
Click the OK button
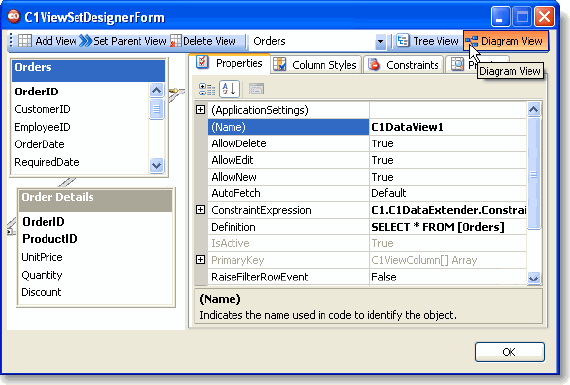click(x=509, y=352)
